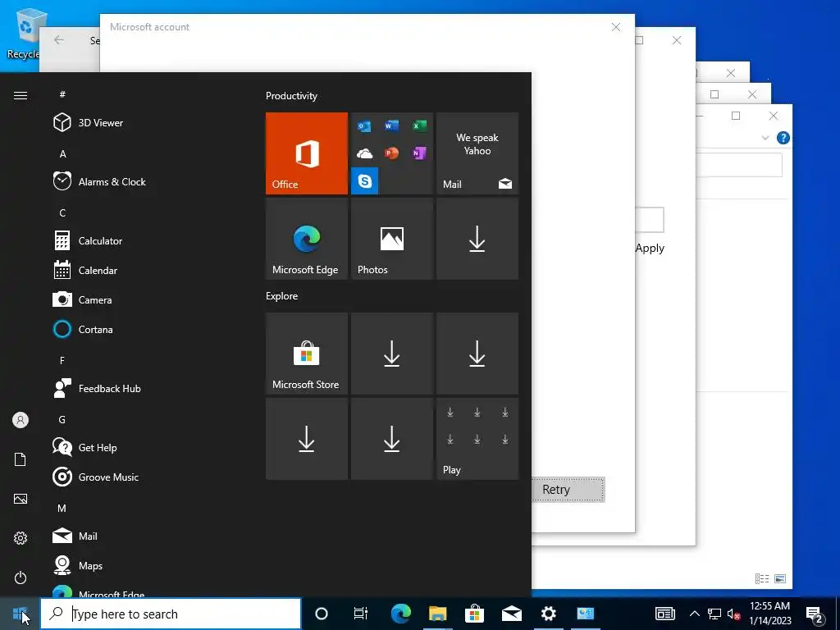Screen dimensions: 840x630
Task: Jump to letter M header in the app list
Action: coord(62,509)
